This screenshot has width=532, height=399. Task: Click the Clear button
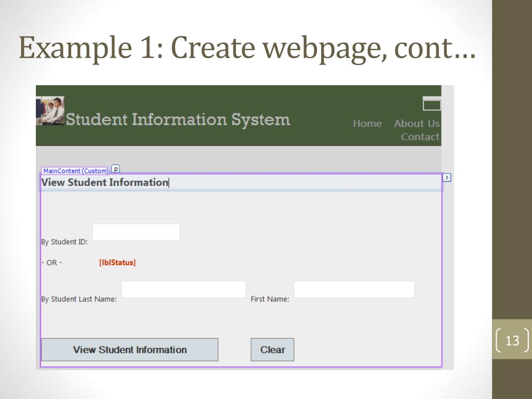272,350
